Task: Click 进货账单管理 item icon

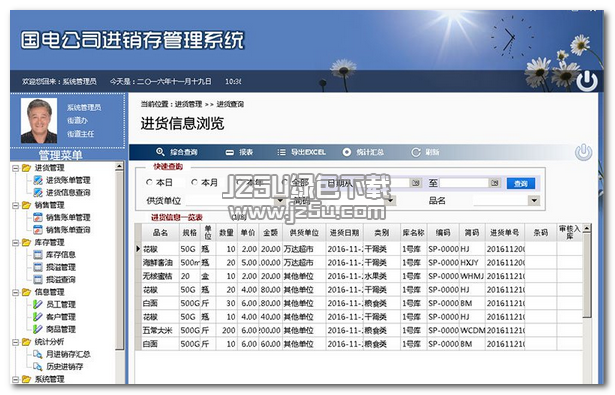Action: (x=38, y=180)
